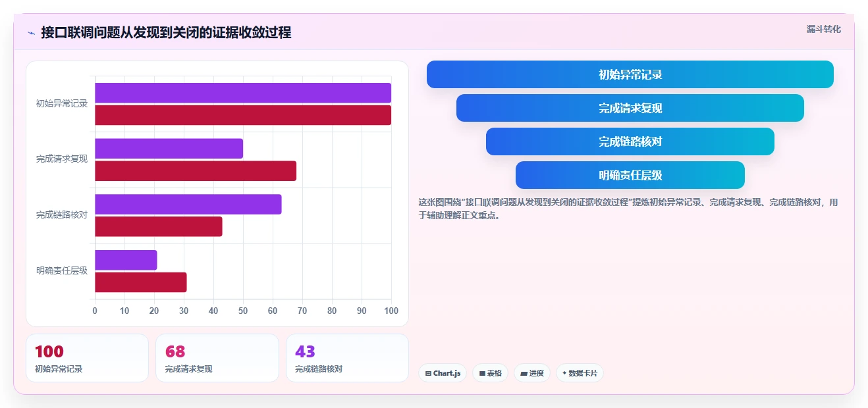Click the x-axis tick label 50
Screen dimensions: 868x408
[x=243, y=311]
